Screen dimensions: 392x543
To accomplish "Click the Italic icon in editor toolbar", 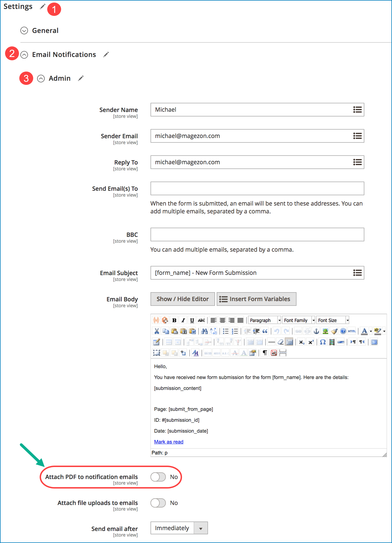I will point(183,320).
